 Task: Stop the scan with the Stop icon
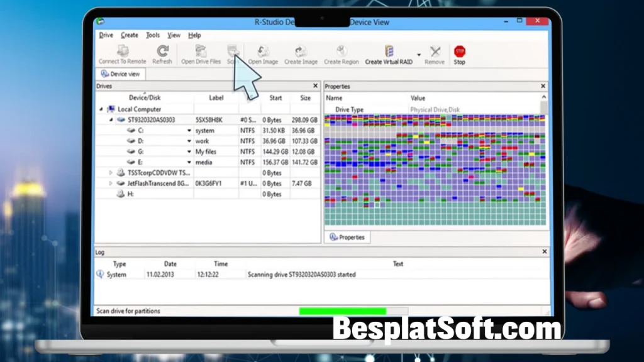(x=460, y=52)
